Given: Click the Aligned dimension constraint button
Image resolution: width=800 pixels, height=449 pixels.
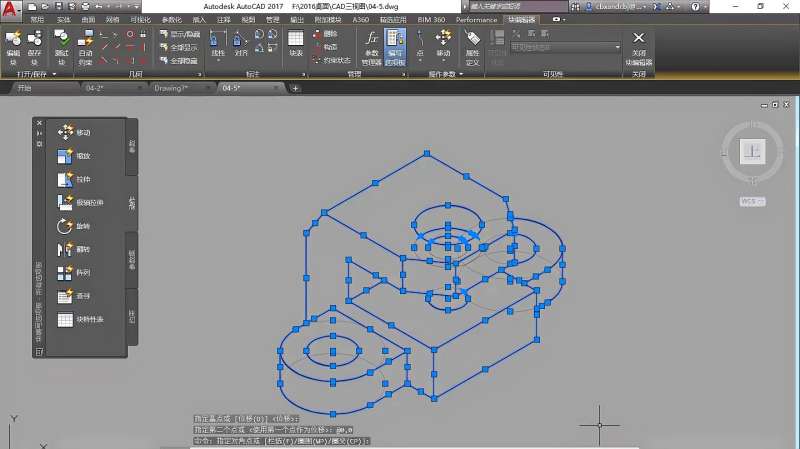Looking at the screenshot, I should (x=241, y=45).
